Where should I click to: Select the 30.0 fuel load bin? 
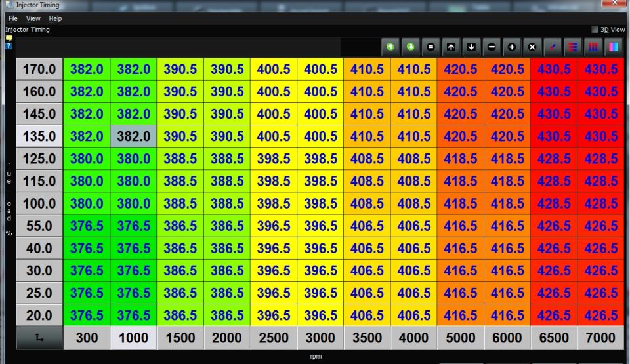(39, 271)
